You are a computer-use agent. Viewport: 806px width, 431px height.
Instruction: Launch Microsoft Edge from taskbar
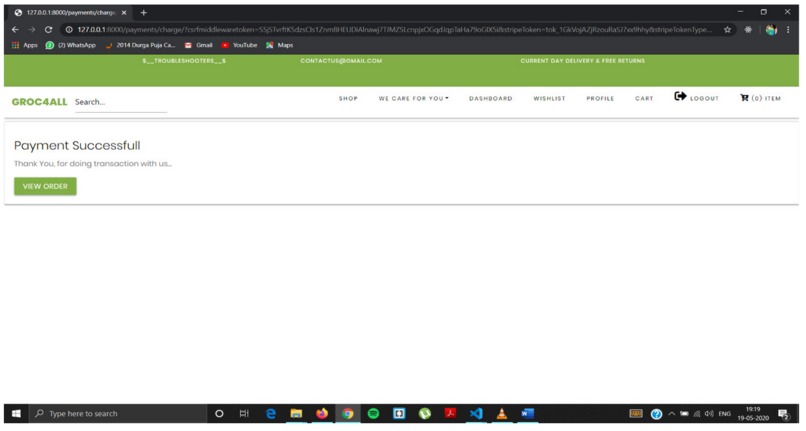[270, 414]
